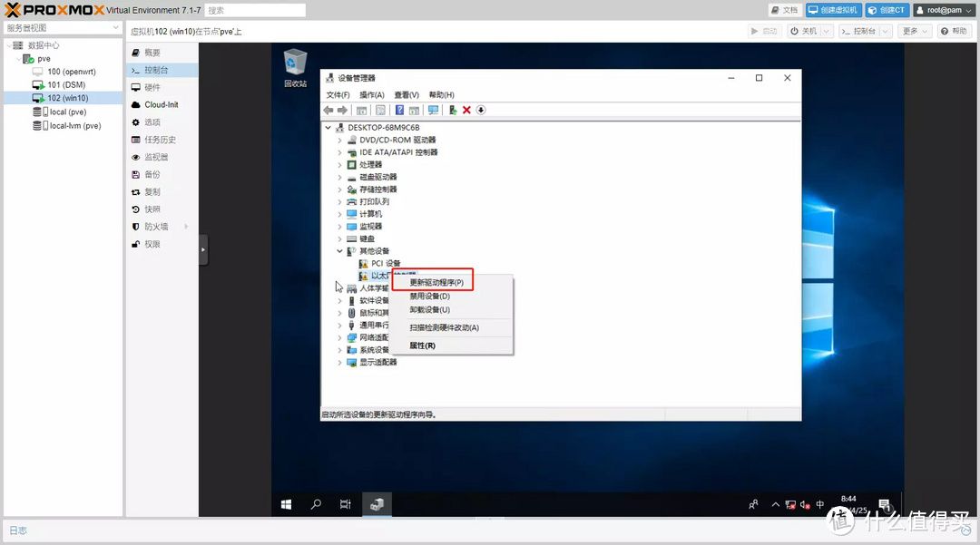Click the red X uninstall device toolbar icon
The width and height of the screenshot is (980, 545).
coord(466,110)
